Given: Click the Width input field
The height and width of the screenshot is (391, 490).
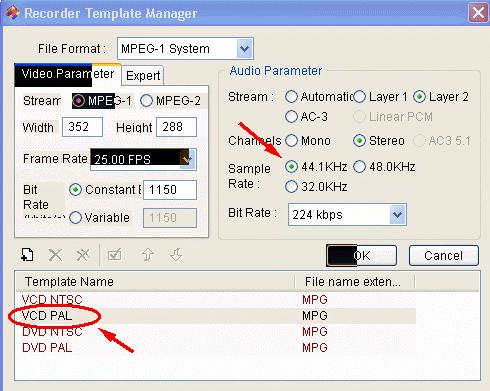Looking at the screenshot, I should (82, 127).
